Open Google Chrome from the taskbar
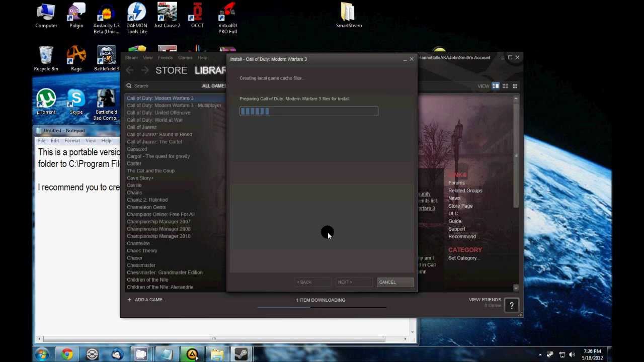 point(67,354)
